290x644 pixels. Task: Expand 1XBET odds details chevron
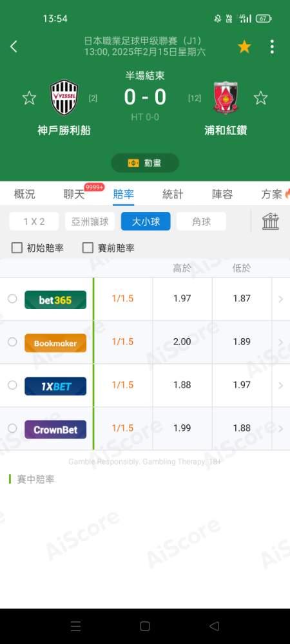click(281, 385)
